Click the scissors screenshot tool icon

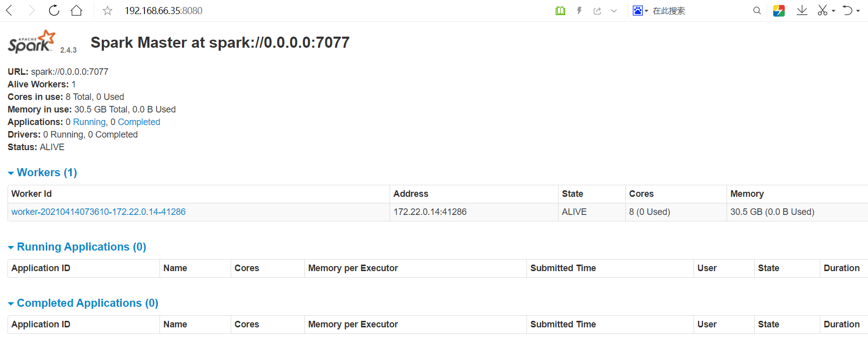pyautogui.click(x=822, y=11)
